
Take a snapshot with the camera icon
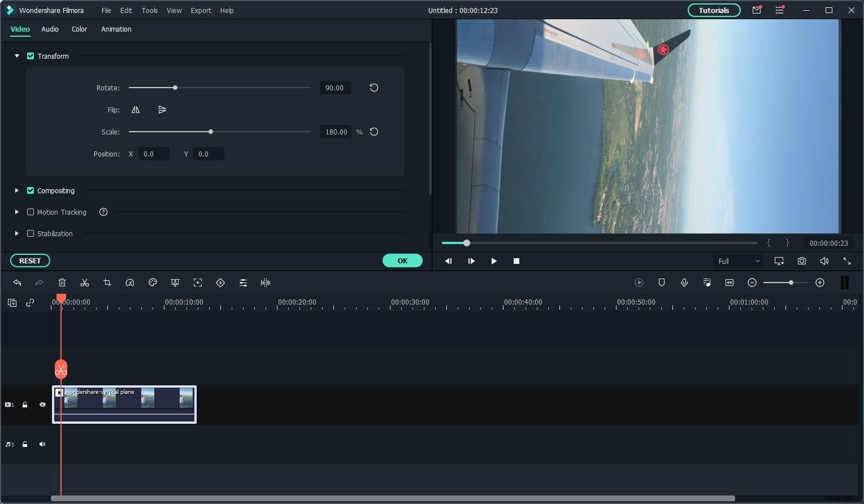pos(801,260)
